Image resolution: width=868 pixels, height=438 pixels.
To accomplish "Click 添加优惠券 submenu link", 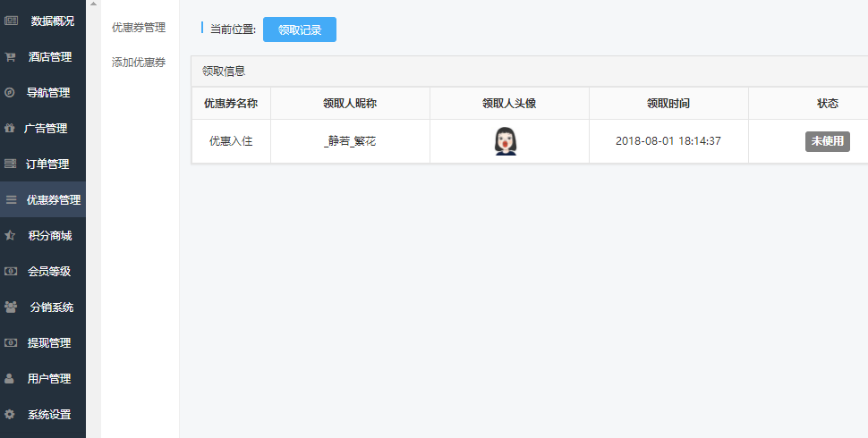I will tap(139, 63).
